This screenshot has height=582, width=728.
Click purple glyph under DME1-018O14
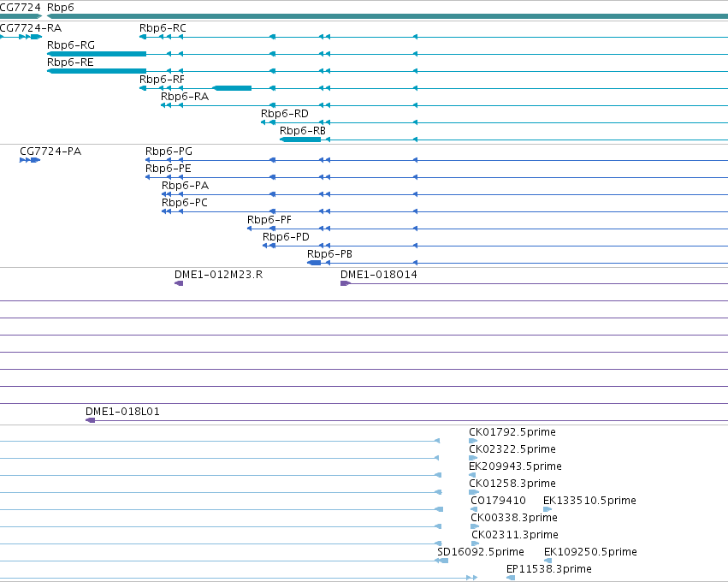tap(346, 283)
